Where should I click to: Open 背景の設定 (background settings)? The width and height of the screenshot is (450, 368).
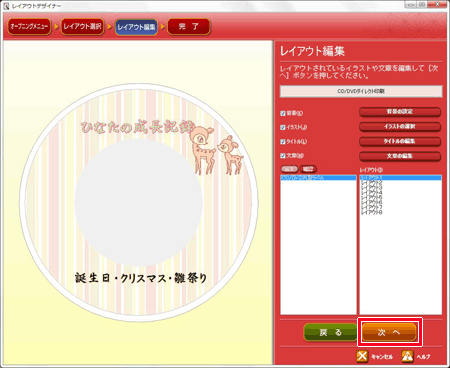(x=400, y=112)
